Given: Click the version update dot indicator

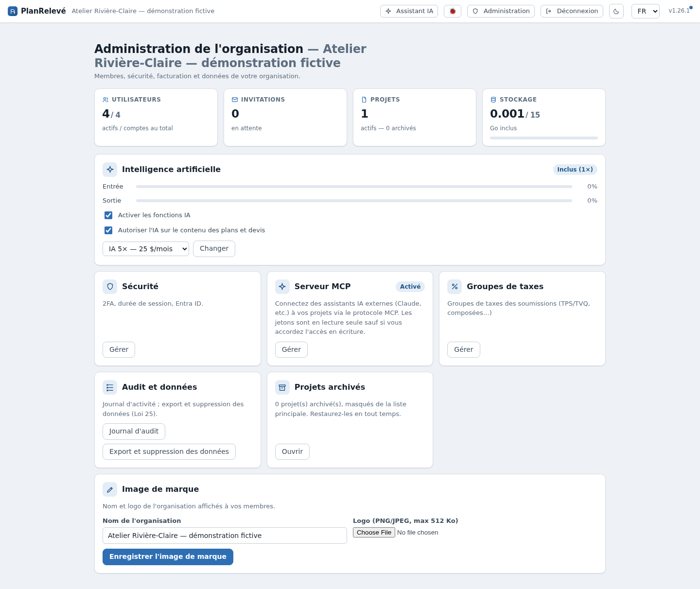Looking at the screenshot, I should coord(691,7).
